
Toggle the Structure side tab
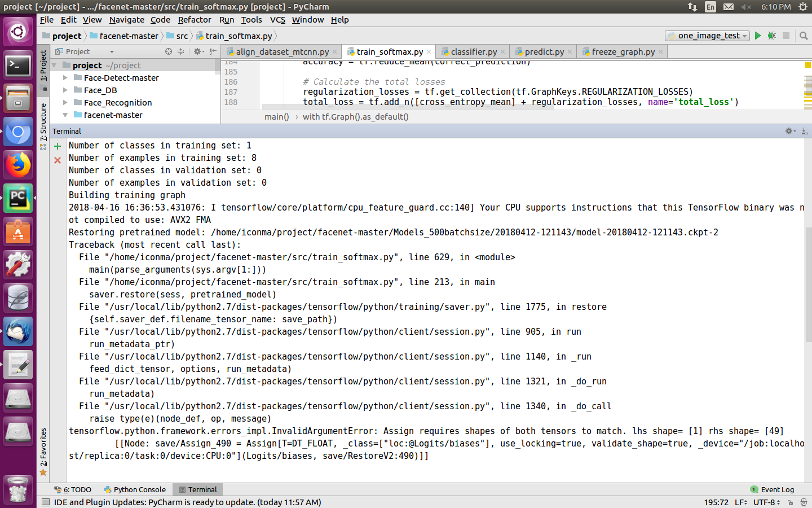pos(43,126)
